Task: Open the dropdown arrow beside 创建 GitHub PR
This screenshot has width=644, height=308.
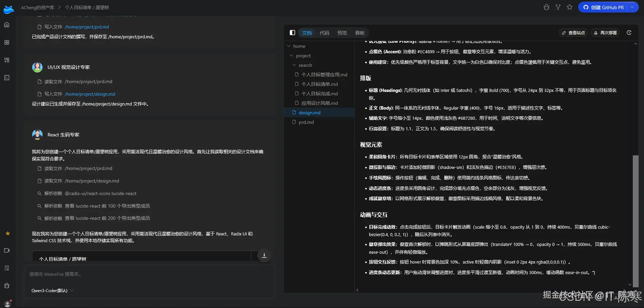Action: (x=632, y=7)
